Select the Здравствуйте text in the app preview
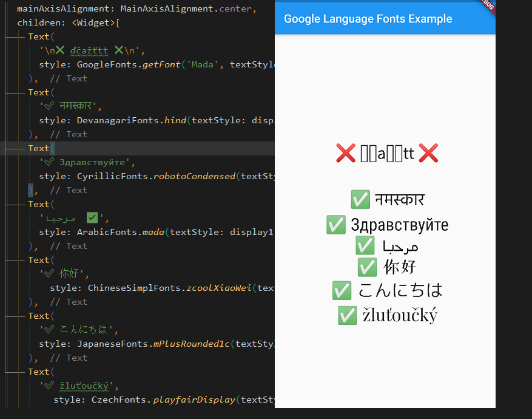The image size is (532, 419). tap(399, 225)
